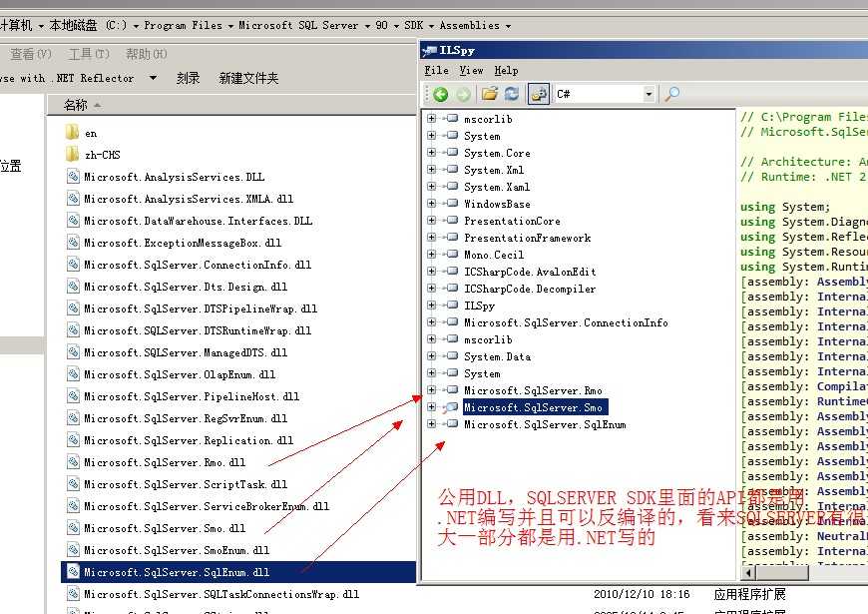Select Microsoft.SqlServer.DTSPipelineWrap.dll icon
Image resolution: width=868 pixels, height=614 pixels.
[73, 308]
